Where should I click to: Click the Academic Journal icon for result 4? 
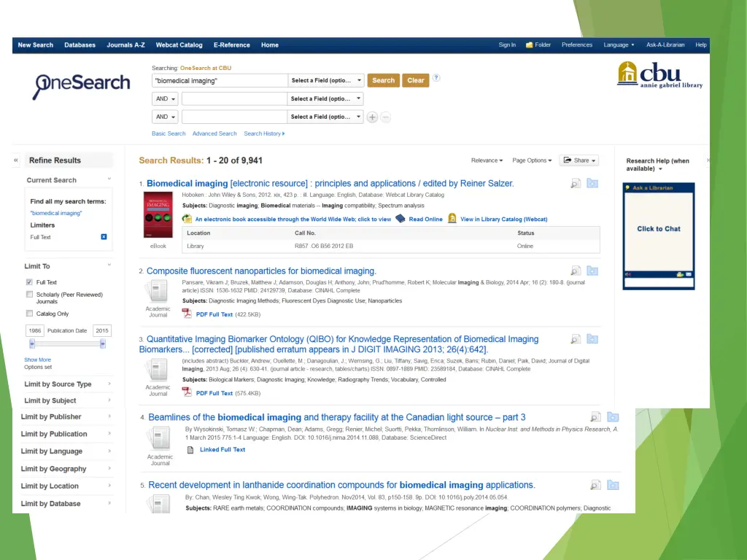[160, 438]
